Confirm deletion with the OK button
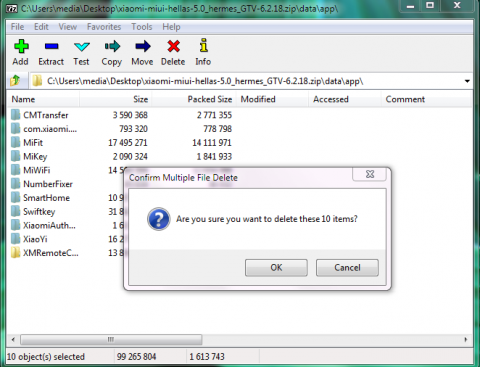Viewport: 480px width, 367px height. [x=276, y=268]
